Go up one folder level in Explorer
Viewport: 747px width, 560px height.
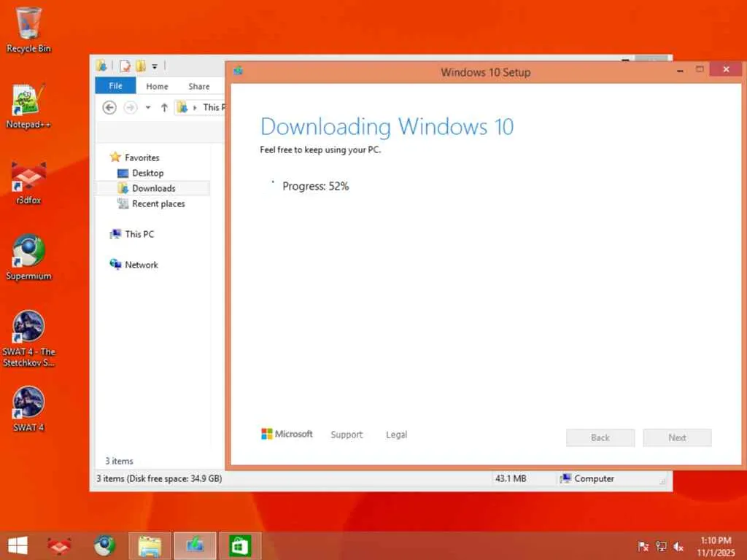tap(164, 108)
